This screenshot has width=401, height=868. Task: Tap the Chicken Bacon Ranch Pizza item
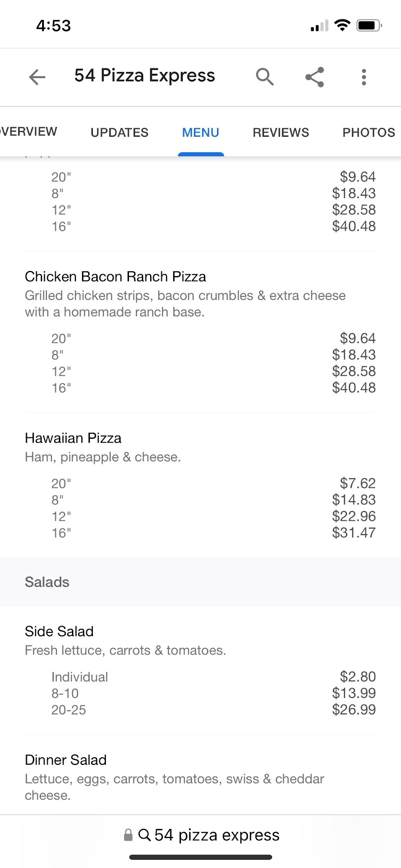pyautogui.click(x=115, y=276)
